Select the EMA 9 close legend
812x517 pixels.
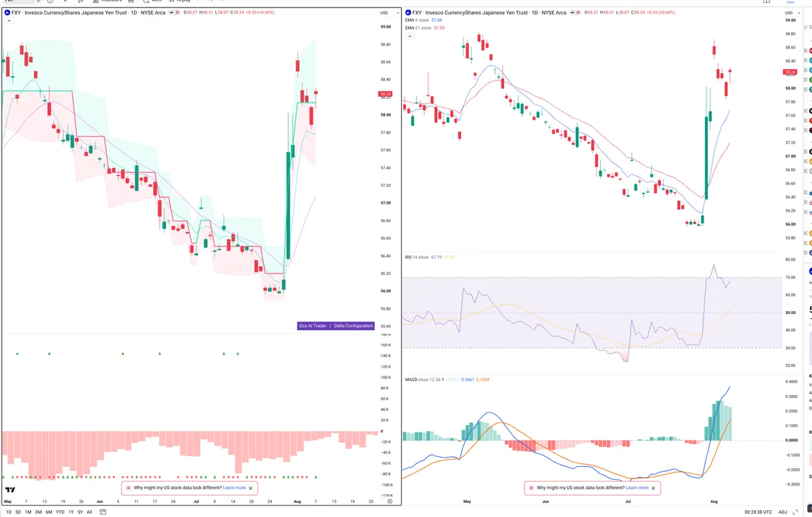pos(422,20)
